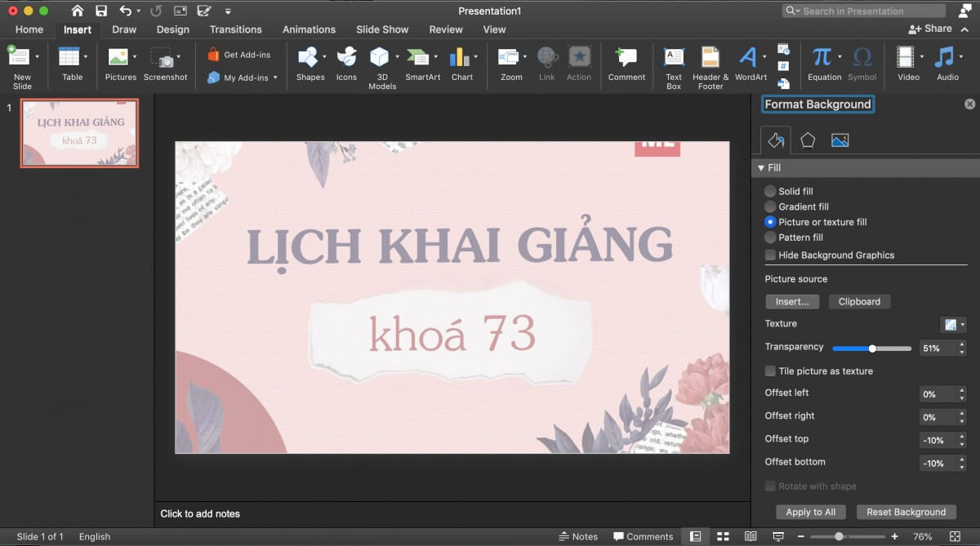Insert an Equation
This screenshot has height=546, width=980.
pyautogui.click(x=822, y=59)
